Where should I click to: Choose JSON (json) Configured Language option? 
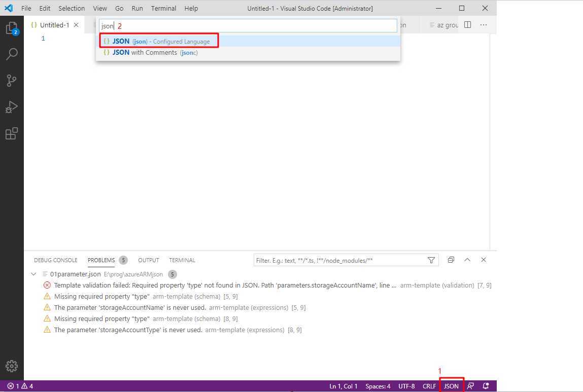(x=248, y=41)
